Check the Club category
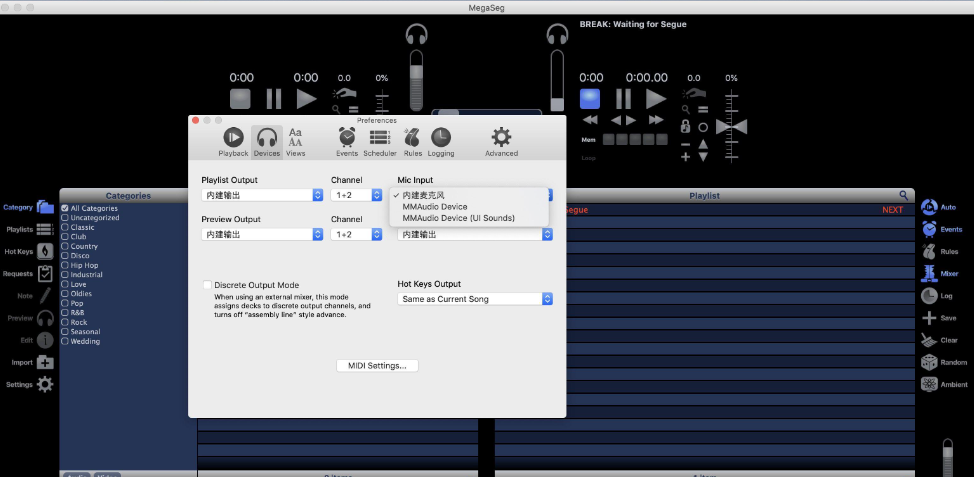The height and width of the screenshot is (477, 974). pos(65,237)
